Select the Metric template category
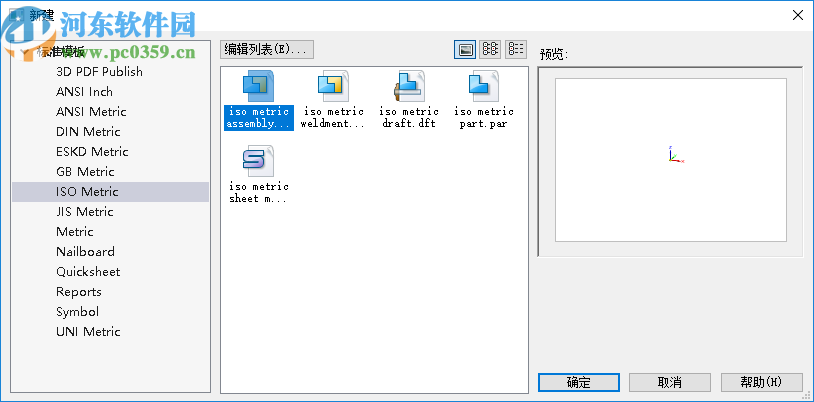The height and width of the screenshot is (402, 814). 75,232
